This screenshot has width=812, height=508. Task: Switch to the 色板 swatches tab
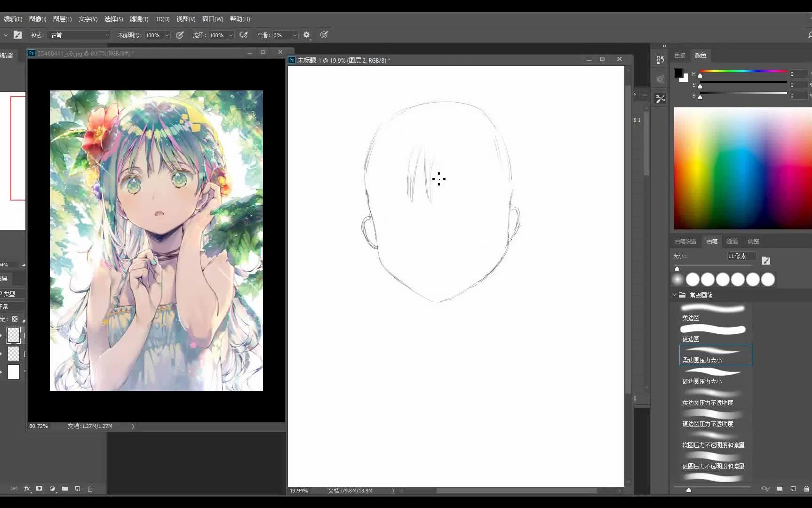[x=680, y=55]
